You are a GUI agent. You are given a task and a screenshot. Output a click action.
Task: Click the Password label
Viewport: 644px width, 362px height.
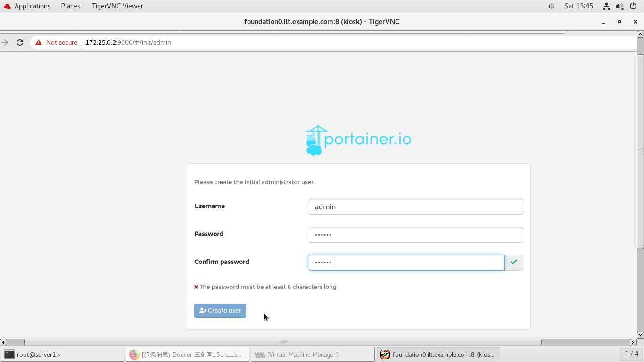(209, 234)
